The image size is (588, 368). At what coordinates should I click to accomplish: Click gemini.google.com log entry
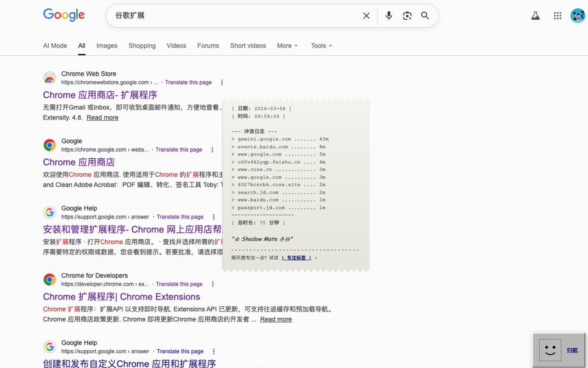pos(280,139)
